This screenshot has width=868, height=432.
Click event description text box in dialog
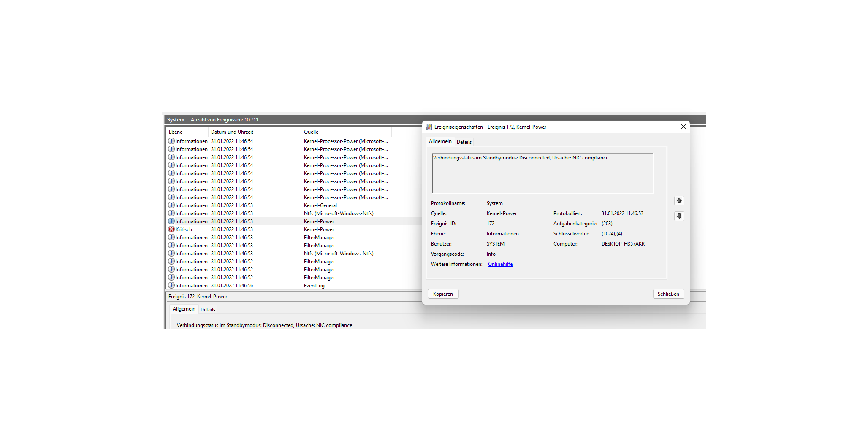click(542, 173)
